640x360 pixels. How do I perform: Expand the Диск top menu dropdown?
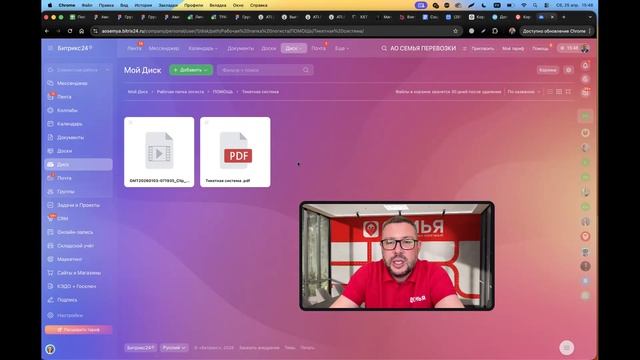point(293,49)
